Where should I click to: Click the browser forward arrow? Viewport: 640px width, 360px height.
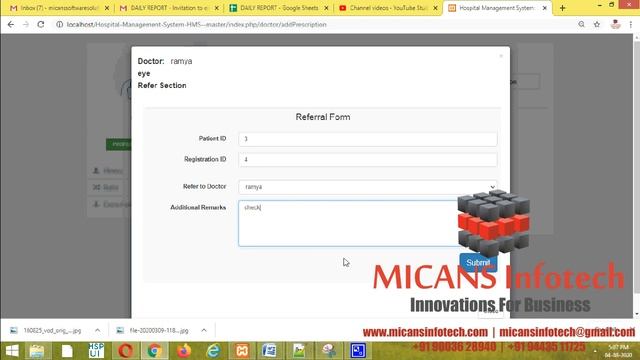tap(26, 24)
